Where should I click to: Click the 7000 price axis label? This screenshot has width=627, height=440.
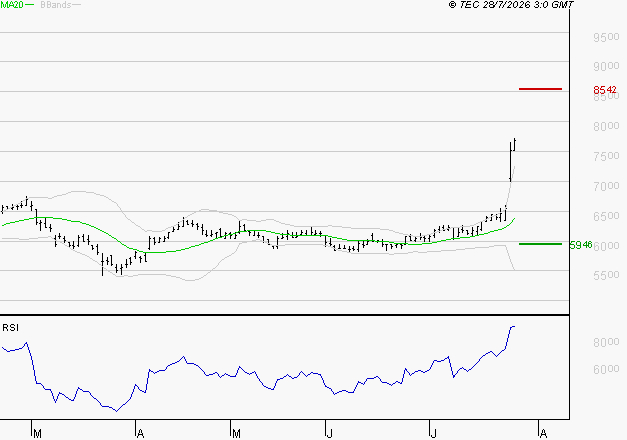pyautogui.click(x=606, y=186)
